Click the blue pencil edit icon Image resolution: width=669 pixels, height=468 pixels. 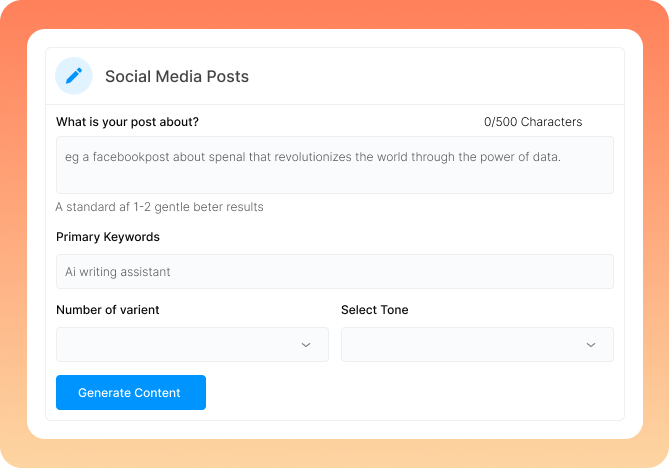[74, 76]
